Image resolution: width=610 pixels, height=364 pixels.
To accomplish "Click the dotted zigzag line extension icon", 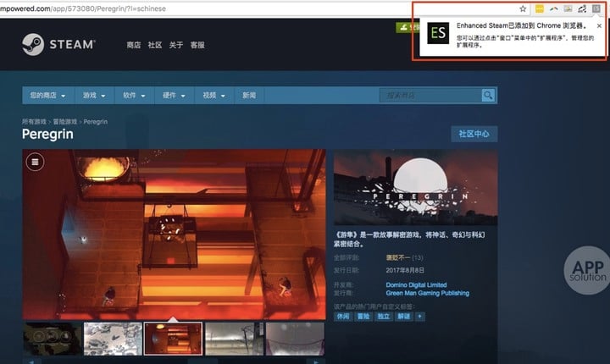I will click(582, 8).
